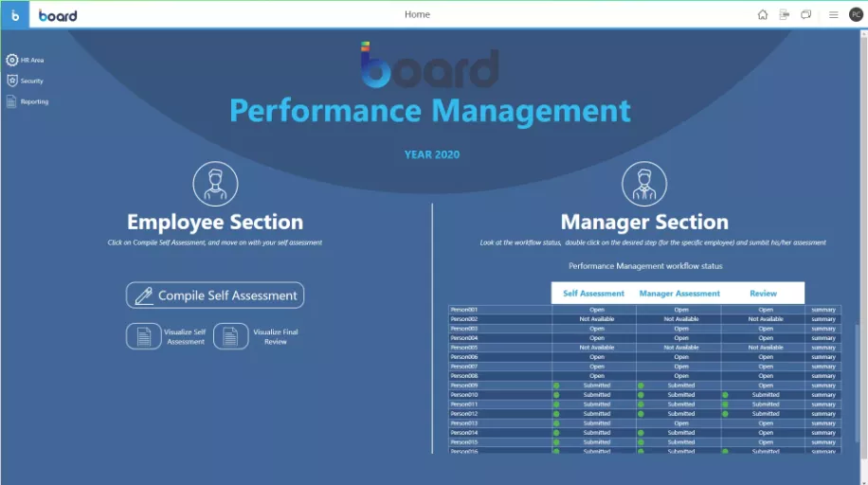Open summary link for Person010

[x=823, y=395]
